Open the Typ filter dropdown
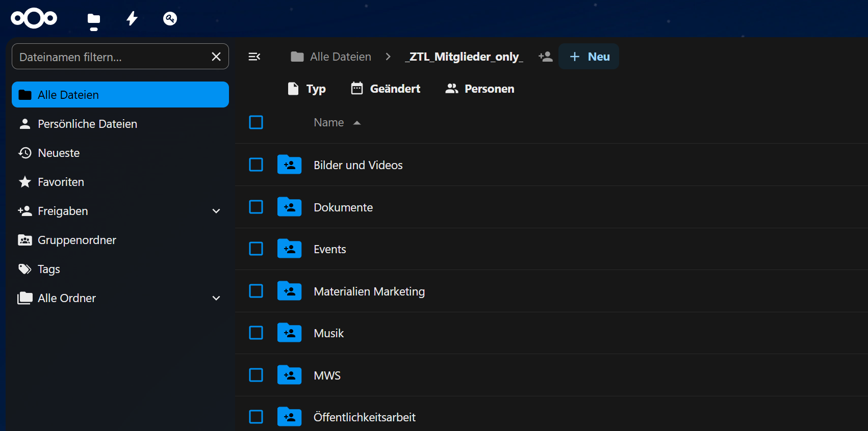868x431 pixels. pos(307,89)
